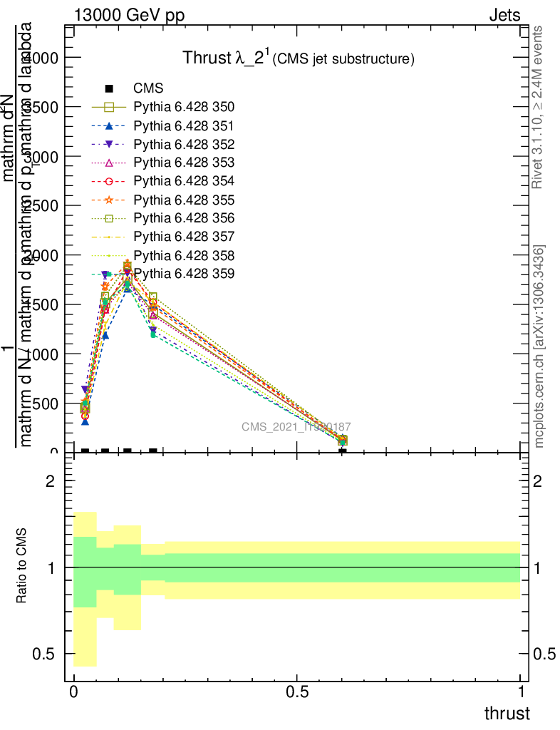Click the 'Pythia 6.428 359' legend label
Screen dimensions: 560x730
[184, 274]
